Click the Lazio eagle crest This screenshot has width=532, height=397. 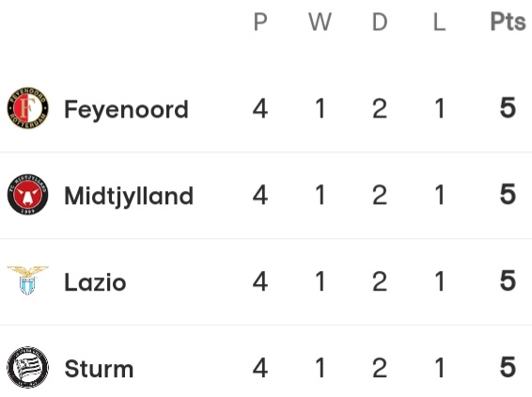[28, 280]
